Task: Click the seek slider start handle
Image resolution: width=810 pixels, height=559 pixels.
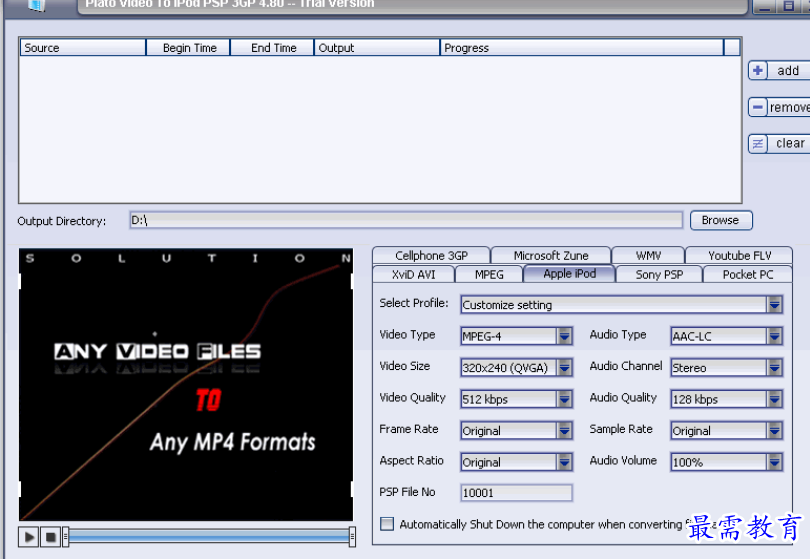Action: [x=66, y=537]
